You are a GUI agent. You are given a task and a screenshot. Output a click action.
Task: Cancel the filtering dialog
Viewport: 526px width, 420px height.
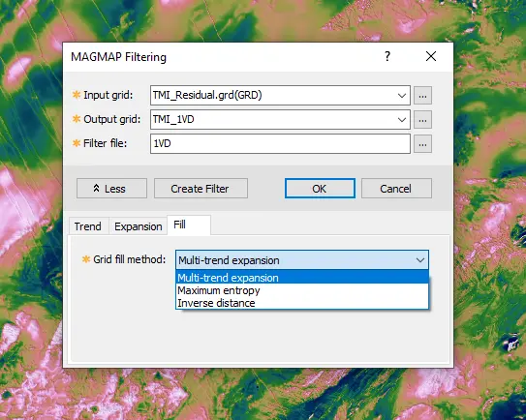pyautogui.click(x=396, y=189)
